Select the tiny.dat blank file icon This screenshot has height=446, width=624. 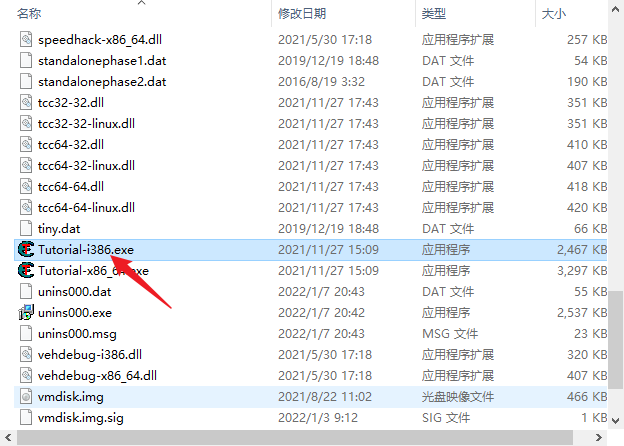26,229
